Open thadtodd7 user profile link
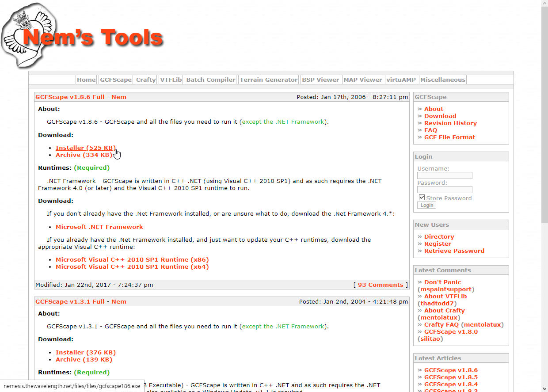548x392 pixels. tap(438, 303)
